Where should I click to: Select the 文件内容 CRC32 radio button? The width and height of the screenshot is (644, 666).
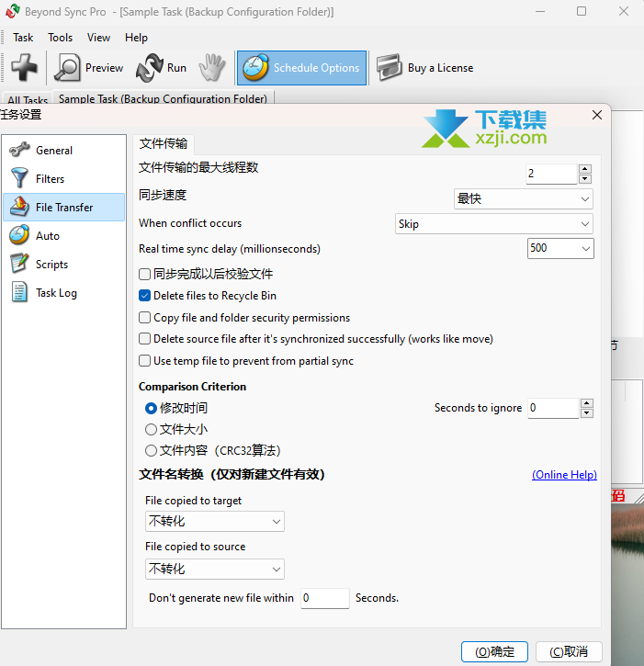[x=151, y=451]
